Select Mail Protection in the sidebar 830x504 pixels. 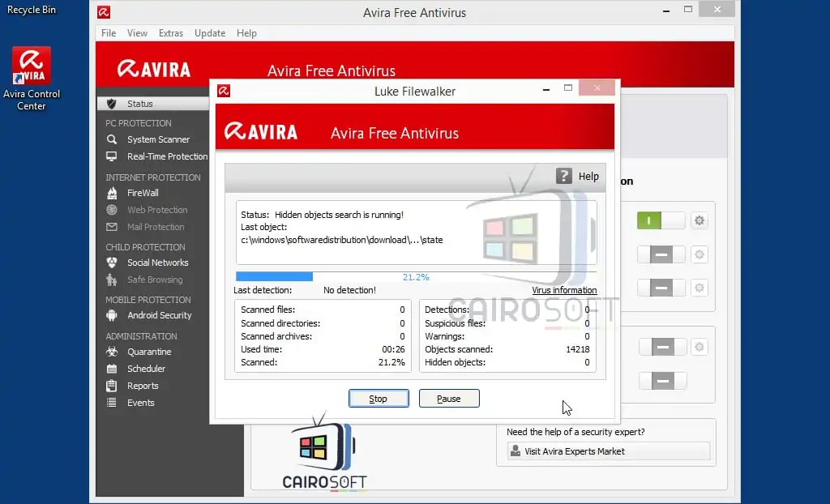(x=156, y=227)
